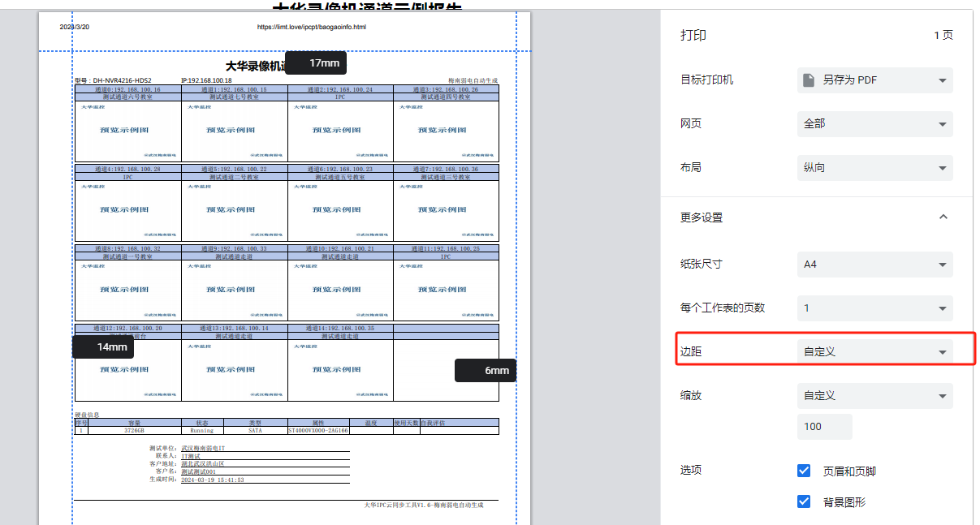This screenshot has height=525, width=980.
Task: Click the 武汉梅南弱电IT test unit value
Action: click(203, 448)
